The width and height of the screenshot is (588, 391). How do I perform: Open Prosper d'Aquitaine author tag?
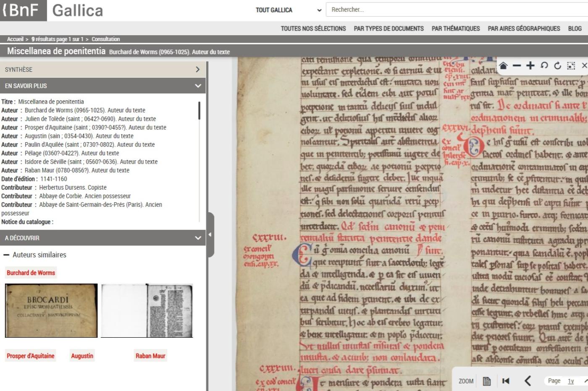pyautogui.click(x=30, y=356)
